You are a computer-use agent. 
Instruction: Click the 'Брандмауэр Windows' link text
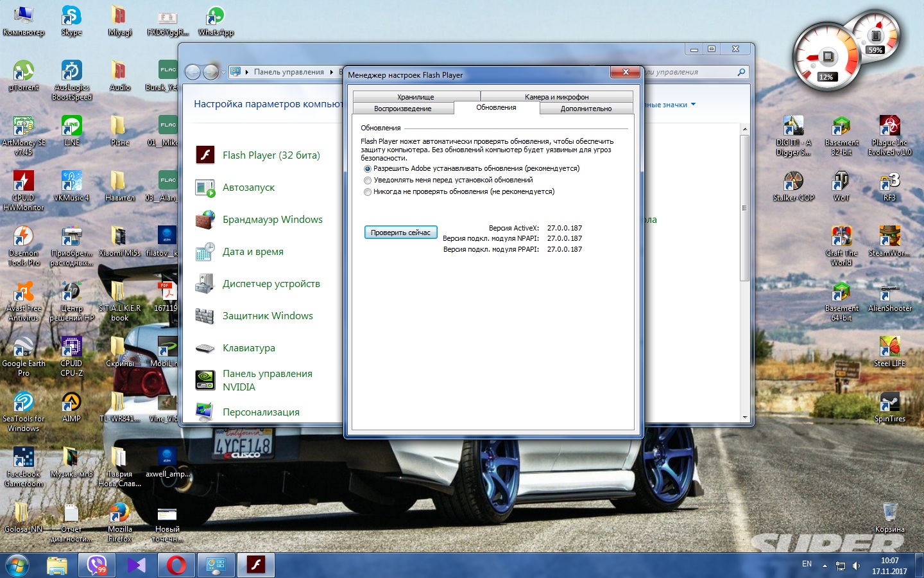(272, 219)
